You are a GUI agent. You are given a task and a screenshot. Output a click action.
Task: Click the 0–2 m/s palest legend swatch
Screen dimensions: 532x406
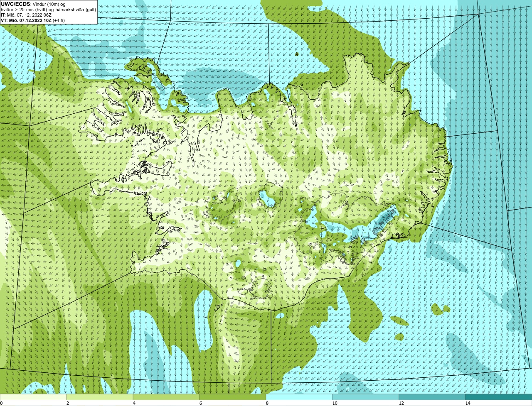coord(33,397)
